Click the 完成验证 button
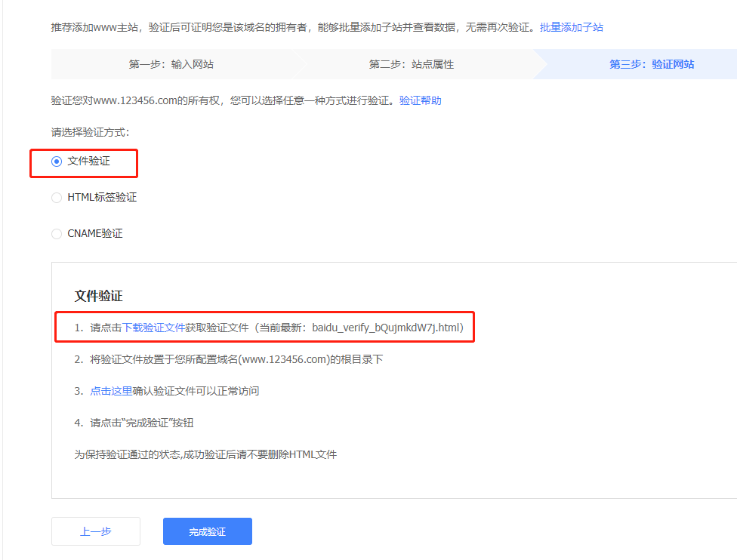This screenshot has width=737, height=560. (207, 531)
